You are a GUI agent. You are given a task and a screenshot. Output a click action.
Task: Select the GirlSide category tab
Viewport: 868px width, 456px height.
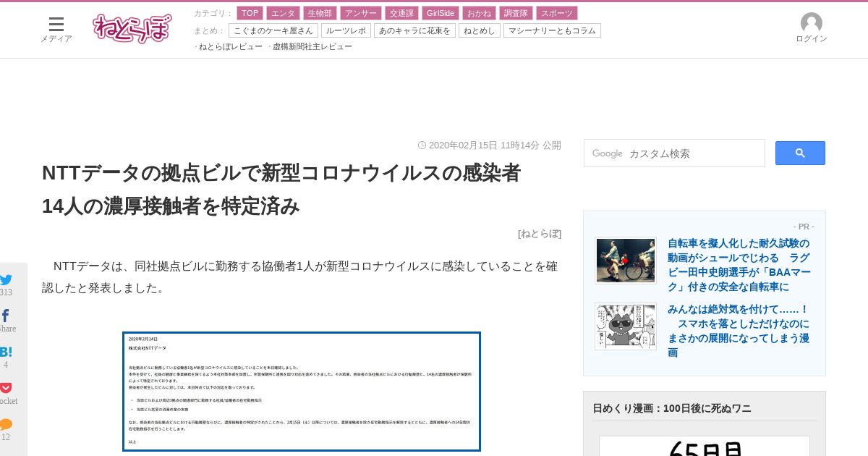click(x=441, y=13)
